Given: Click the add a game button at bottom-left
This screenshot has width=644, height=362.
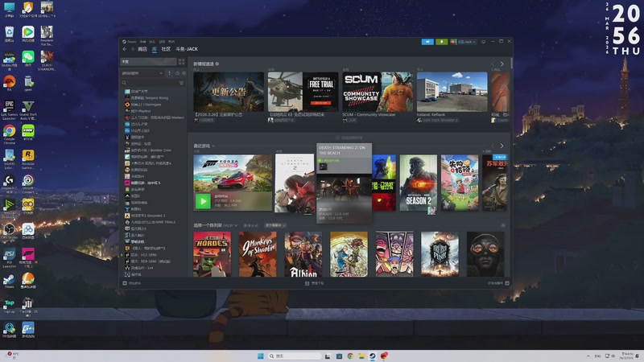Looking at the screenshot, I should click(132, 283).
